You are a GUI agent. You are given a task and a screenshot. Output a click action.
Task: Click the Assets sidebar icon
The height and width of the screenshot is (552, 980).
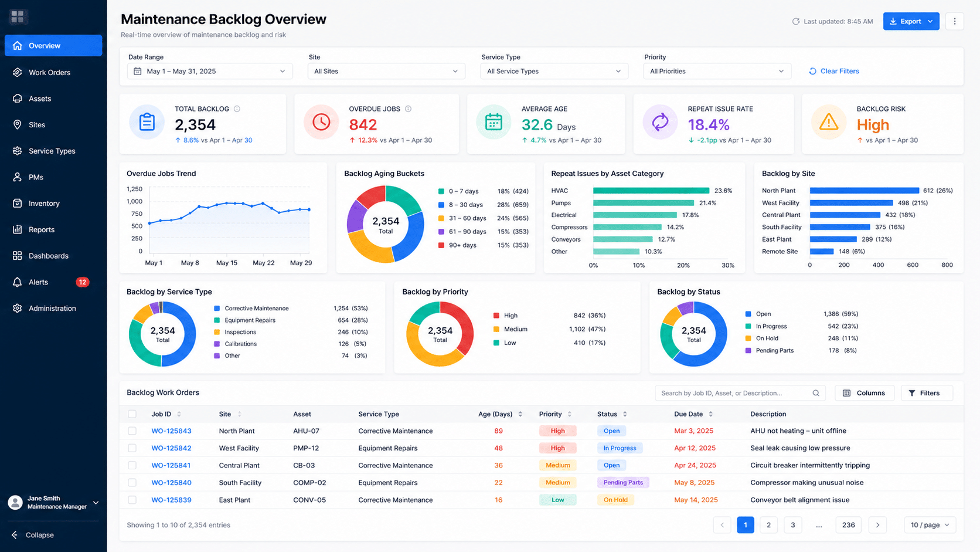click(18, 99)
